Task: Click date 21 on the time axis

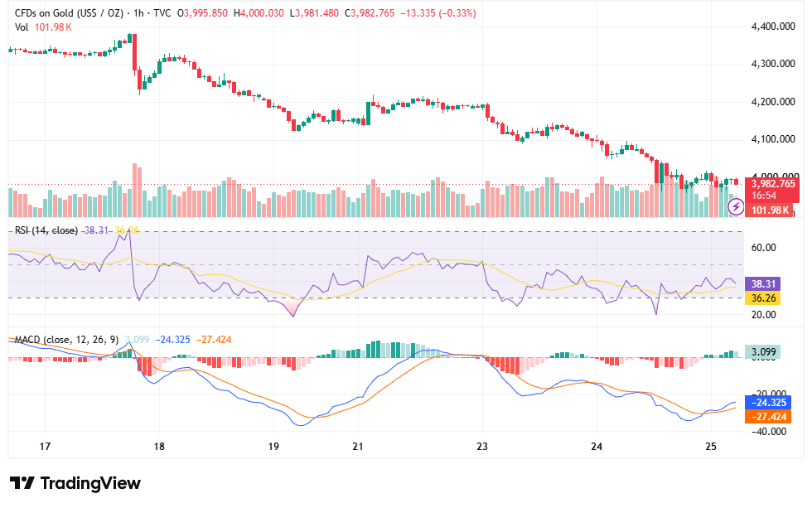Action: (357, 447)
